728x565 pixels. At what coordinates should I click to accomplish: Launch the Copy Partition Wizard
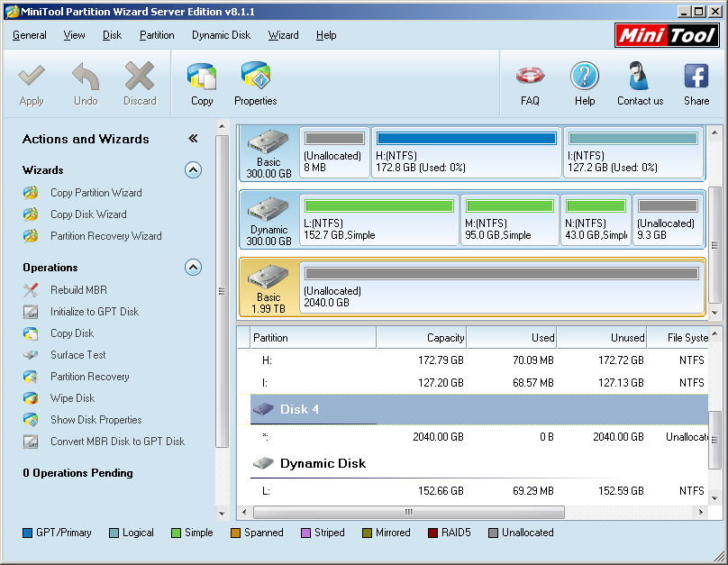pyautogui.click(x=96, y=193)
